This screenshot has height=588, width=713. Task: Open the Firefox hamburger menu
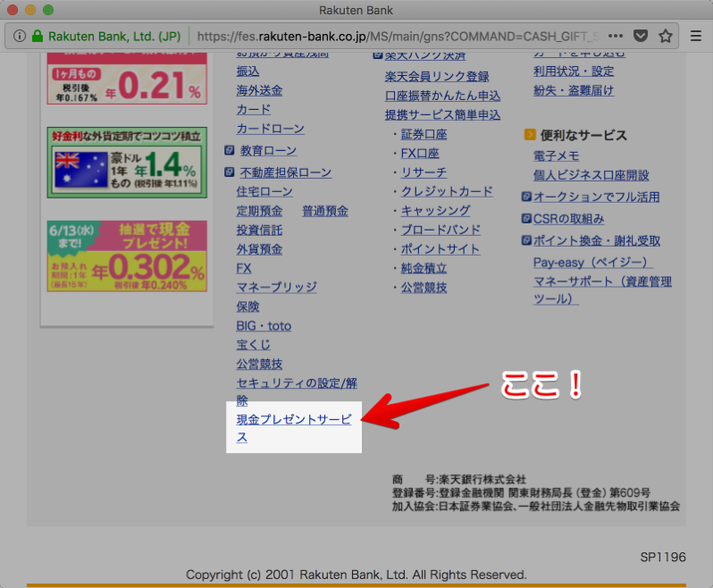pos(696,36)
